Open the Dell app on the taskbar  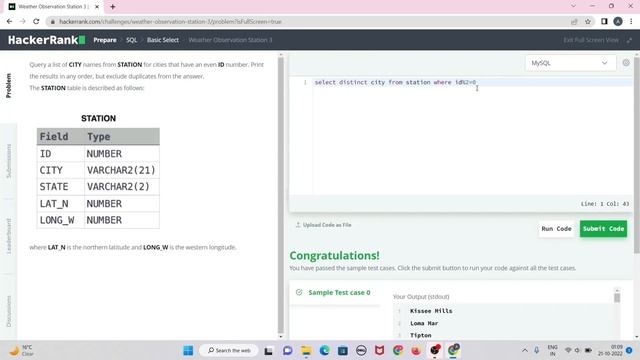[x=361, y=350]
